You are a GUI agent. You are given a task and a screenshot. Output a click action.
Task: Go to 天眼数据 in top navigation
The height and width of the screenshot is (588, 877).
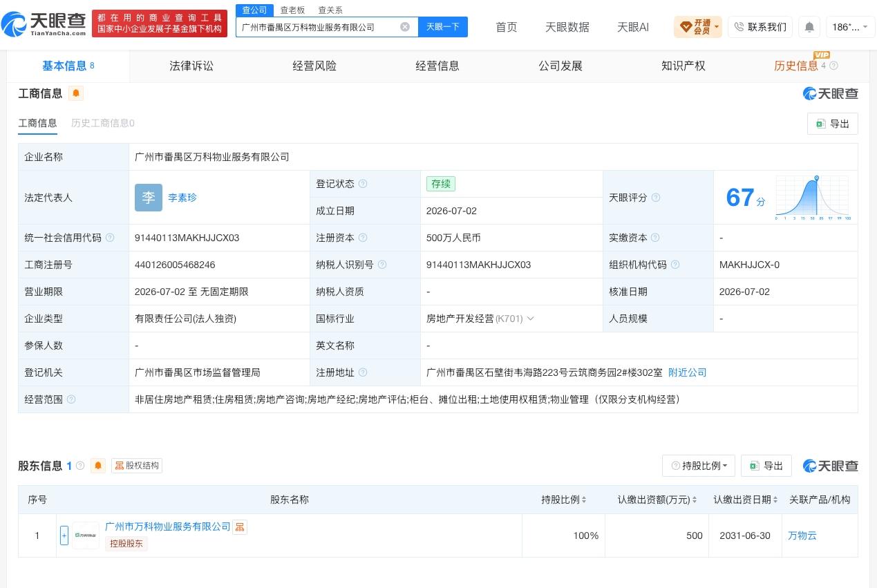point(567,27)
